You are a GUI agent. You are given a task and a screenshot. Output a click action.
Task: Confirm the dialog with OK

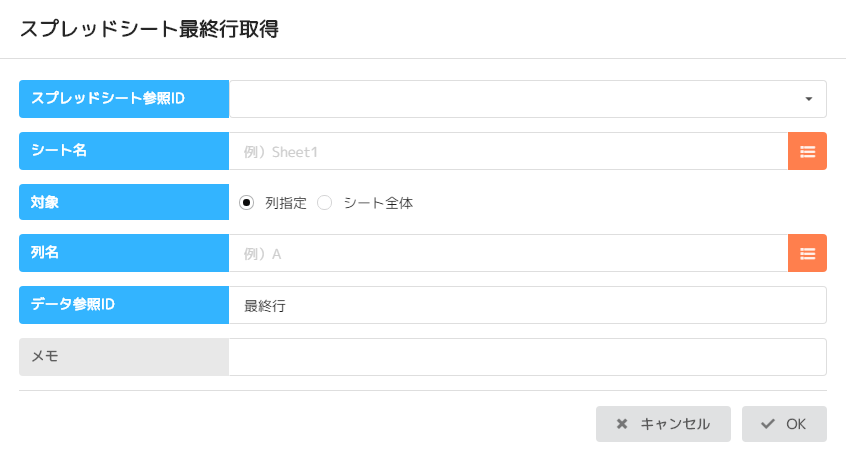pyautogui.click(x=784, y=424)
